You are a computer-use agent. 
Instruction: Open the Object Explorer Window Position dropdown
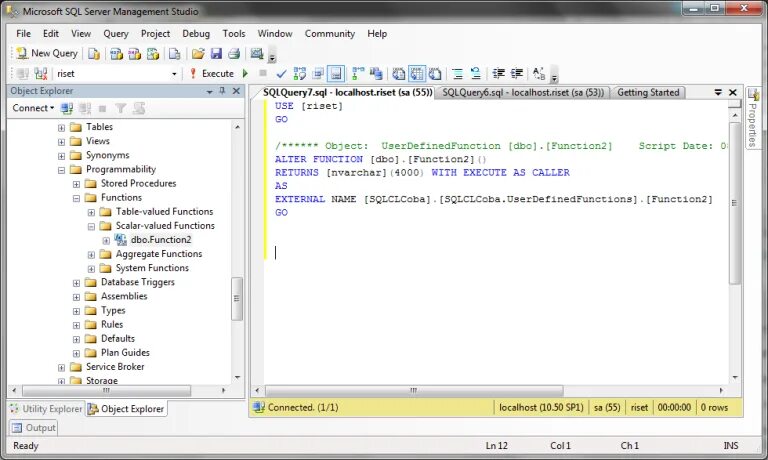[x=209, y=92]
